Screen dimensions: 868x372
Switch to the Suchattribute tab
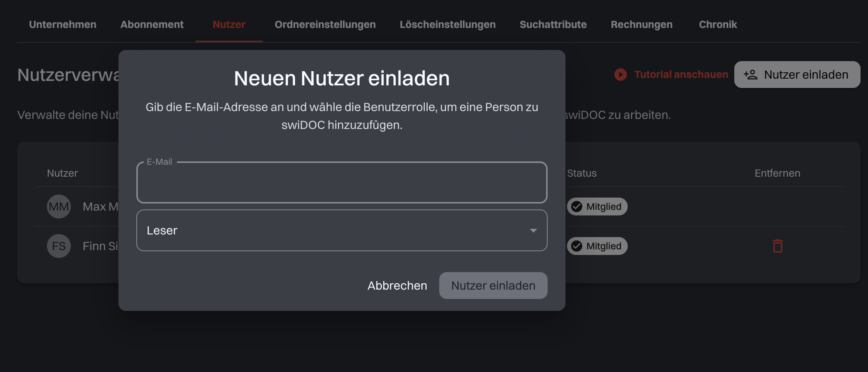(553, 25)
